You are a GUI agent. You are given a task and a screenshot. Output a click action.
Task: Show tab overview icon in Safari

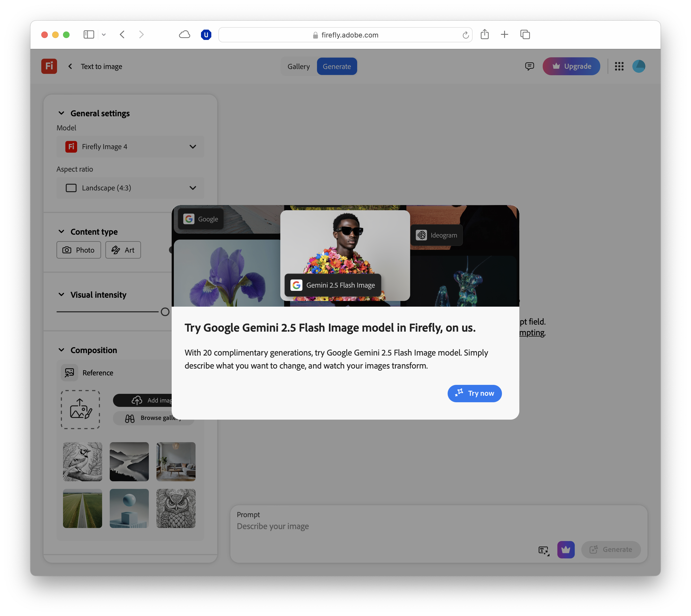[x=525, y=34]
